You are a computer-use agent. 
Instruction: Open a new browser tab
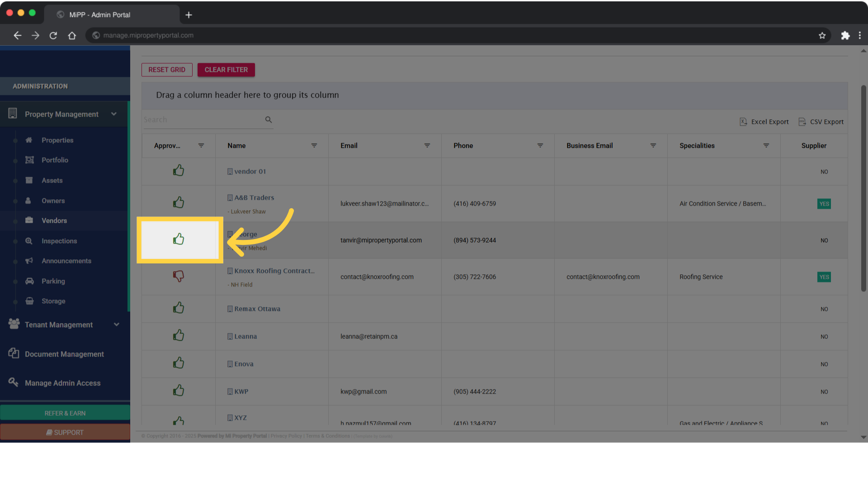pos(189,15)
